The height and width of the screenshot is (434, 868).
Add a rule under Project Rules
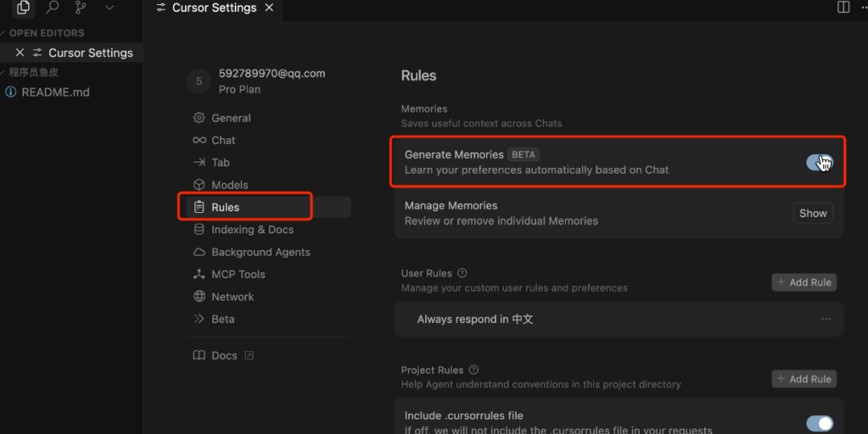pos(805,379)
